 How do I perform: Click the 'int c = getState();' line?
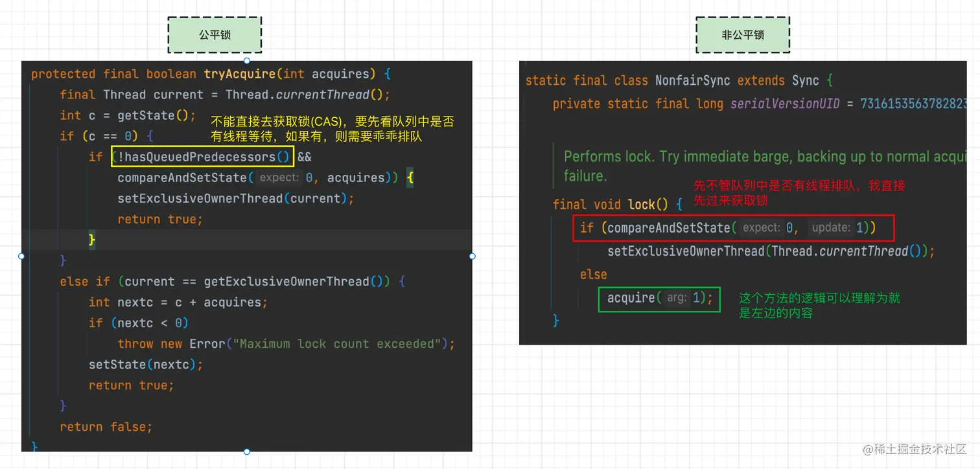tap(128, 115)
